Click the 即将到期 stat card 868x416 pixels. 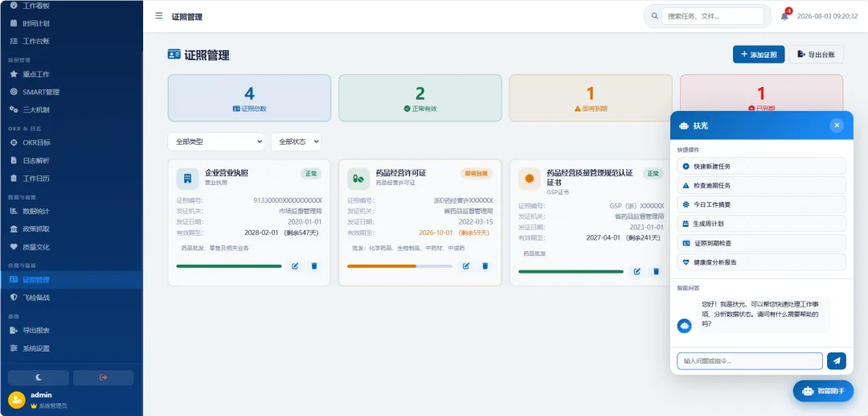point(591,98)
